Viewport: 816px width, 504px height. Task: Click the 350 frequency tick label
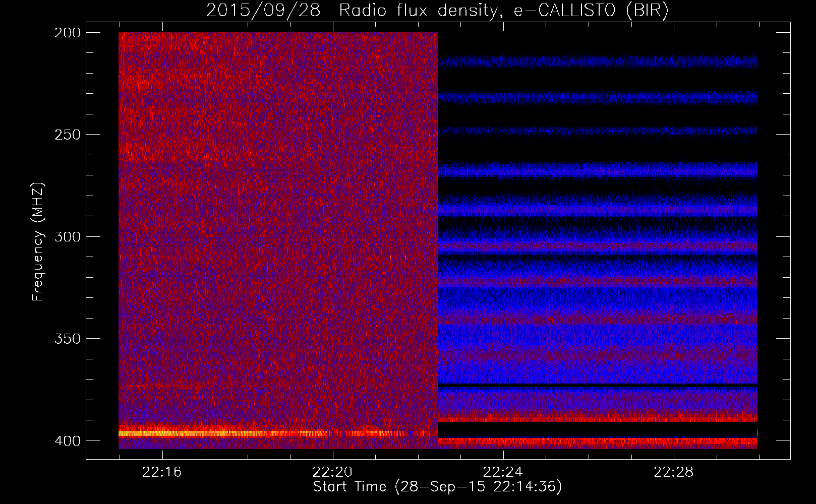tap(68, 339)
